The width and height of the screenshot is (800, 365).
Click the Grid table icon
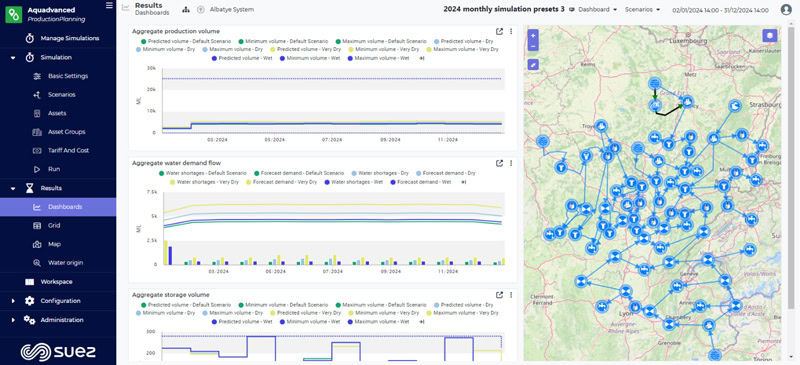tap(37, 226)
